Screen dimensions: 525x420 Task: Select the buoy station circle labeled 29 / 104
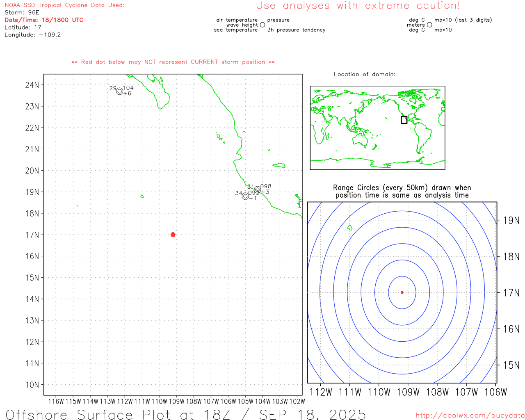point(119,91)
